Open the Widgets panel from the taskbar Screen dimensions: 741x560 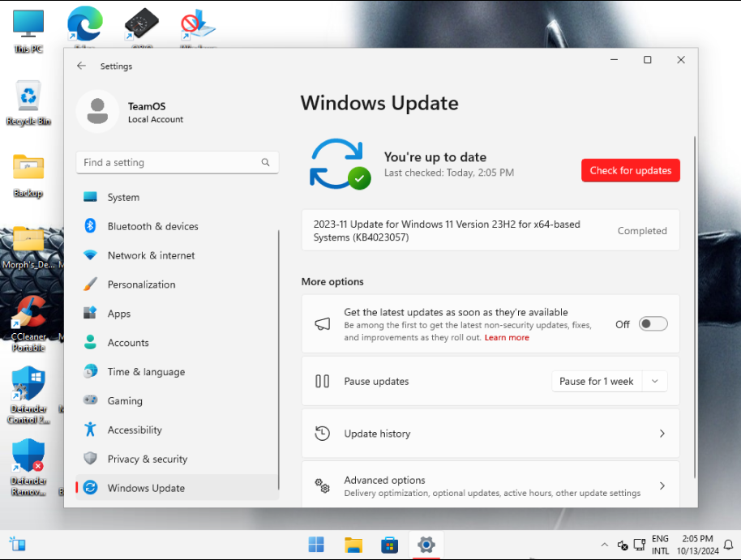[18, 545]
